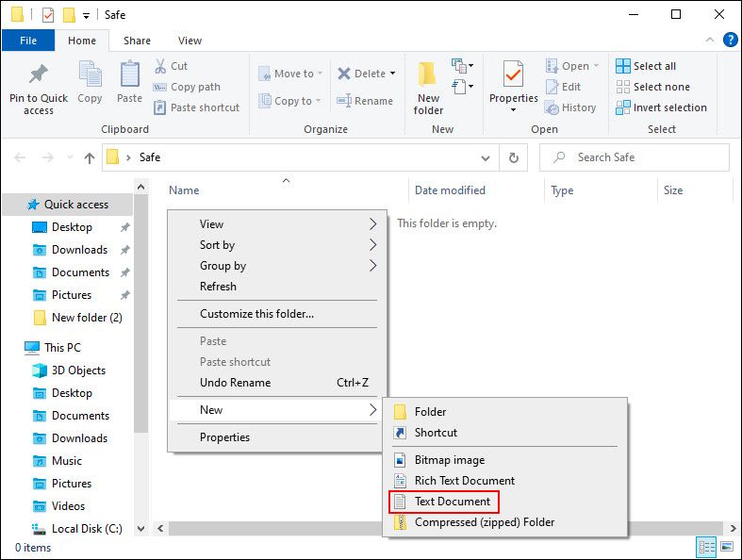
Task: Switch to the Share tab
Action: pyautogui.click(x=137, y=41)
